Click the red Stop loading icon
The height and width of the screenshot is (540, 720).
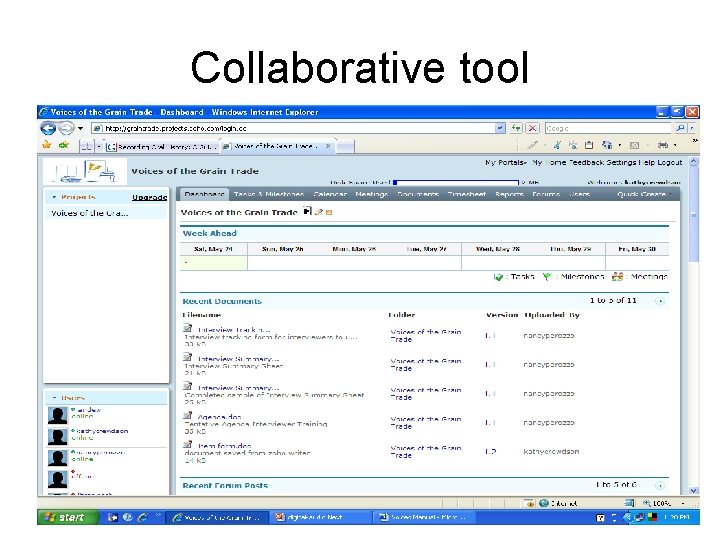[532, 128]
